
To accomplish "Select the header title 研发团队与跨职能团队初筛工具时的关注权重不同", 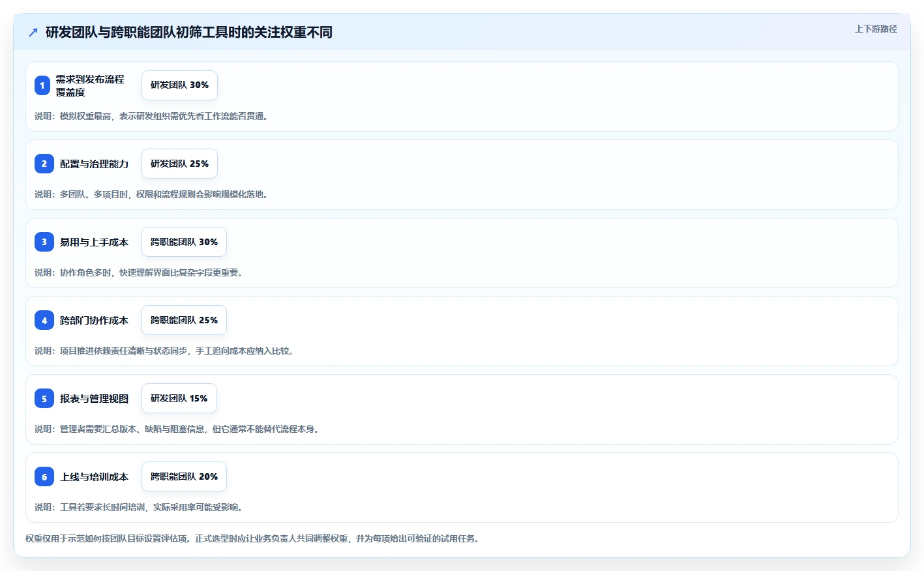I will [189, 32].
